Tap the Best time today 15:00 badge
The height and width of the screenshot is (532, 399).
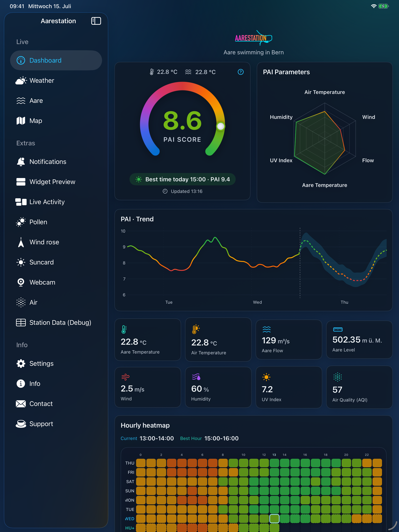pos(182,179)
